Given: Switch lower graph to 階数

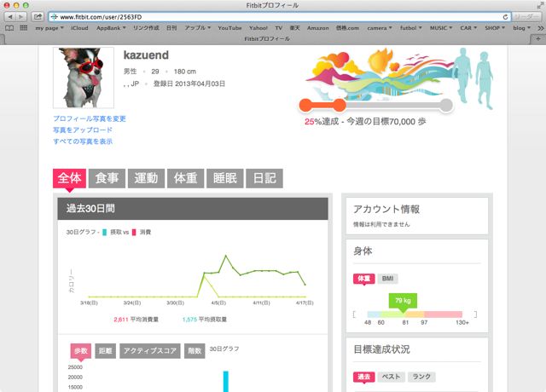Looking at the screenshot, I should tap(195, 350).
